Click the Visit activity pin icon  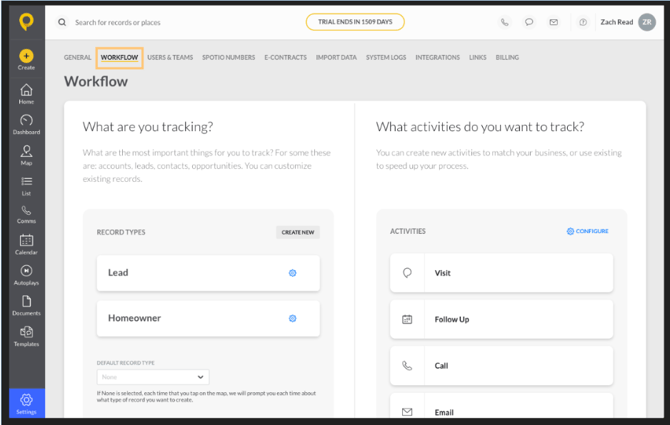[407, 273]
